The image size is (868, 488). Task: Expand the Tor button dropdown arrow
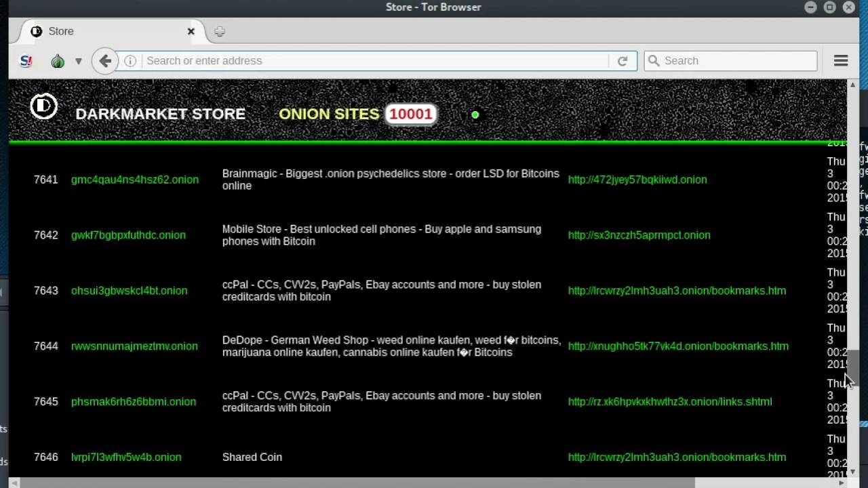click(x=79, y=61)
